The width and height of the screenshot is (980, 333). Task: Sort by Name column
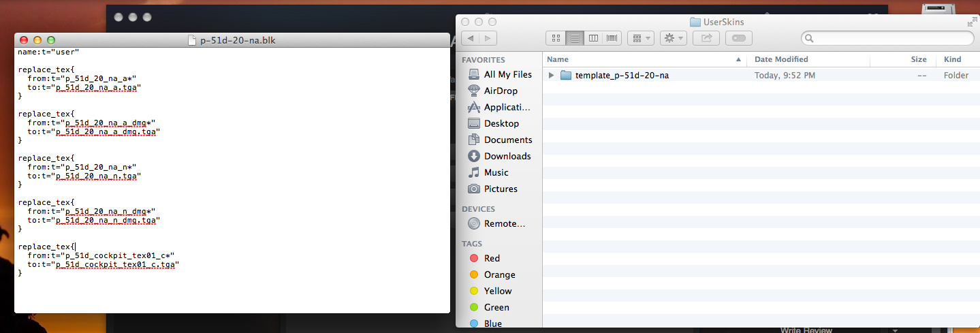[644, 60]
